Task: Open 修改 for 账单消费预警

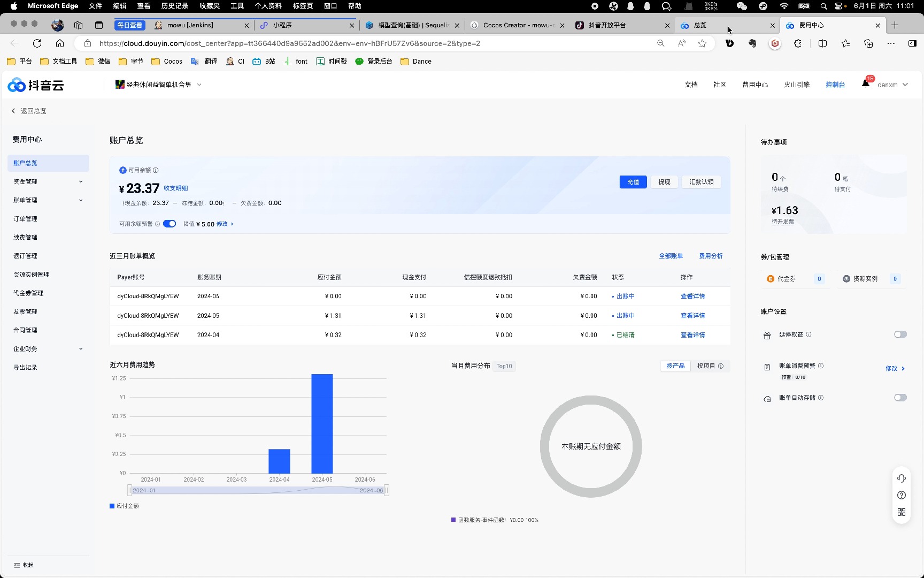Action: pos(895,369)
